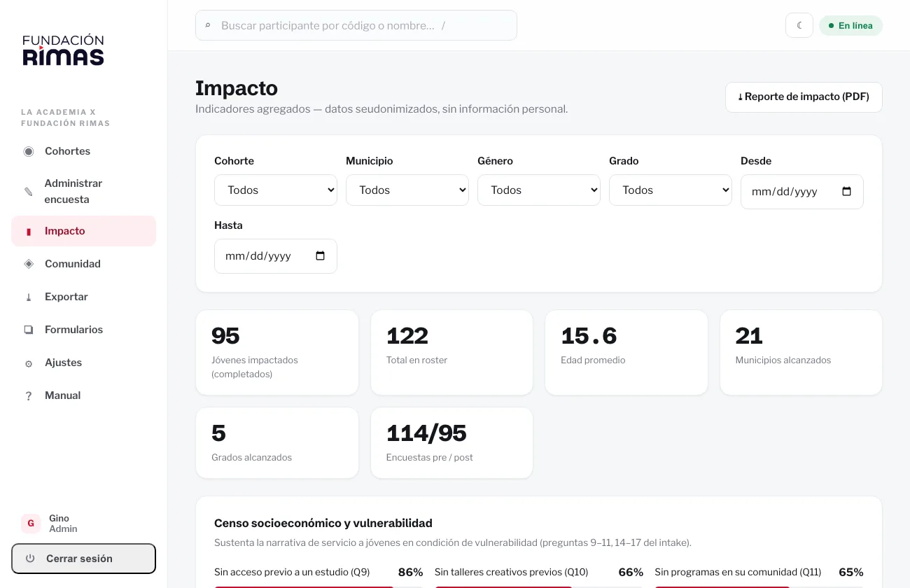Click the Encuestas pre / post card
910x588 pixels.
[x=451, y=443]
